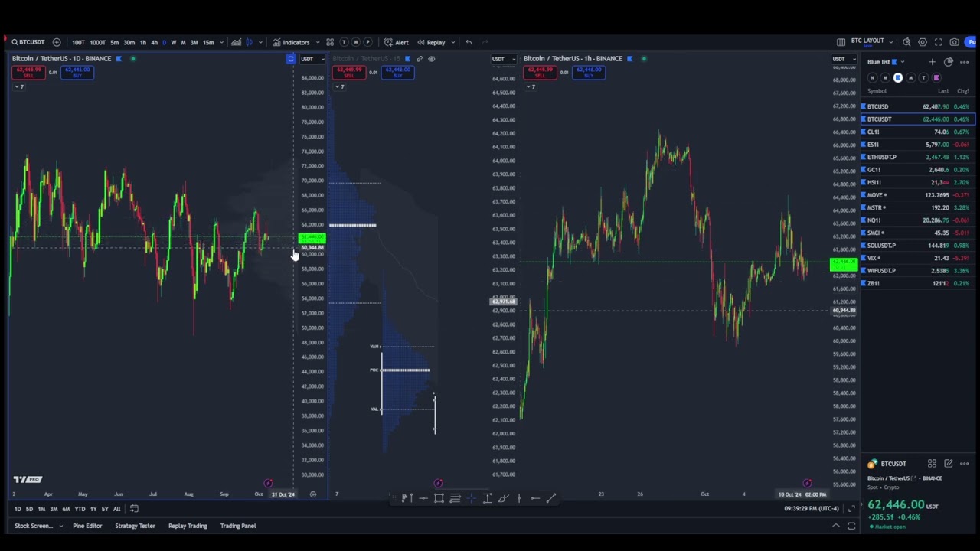The height and width of the screenshot is (551, 980).
Task: Open the Stock Screener tab
Action: click(x=34, y=526)
